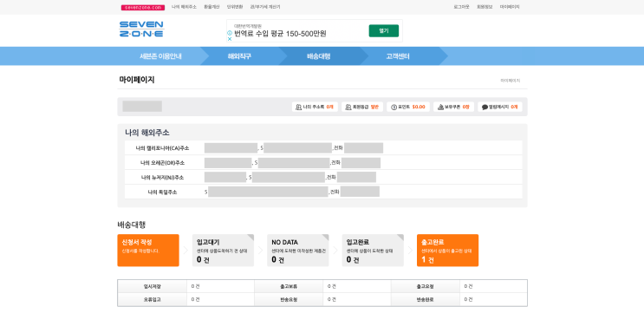Click the dollar coin points icon
This screenshot has height=313, width=644.
coord(394,107)
